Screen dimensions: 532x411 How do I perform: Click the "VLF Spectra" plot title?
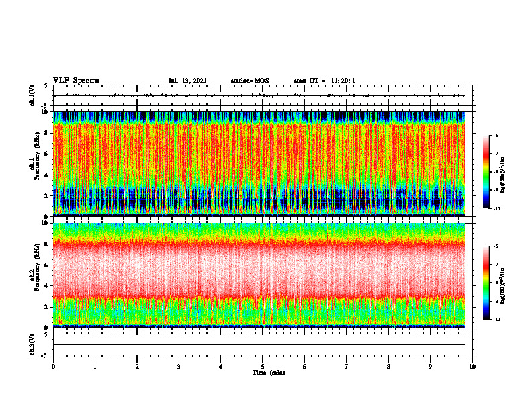(76, 81)
